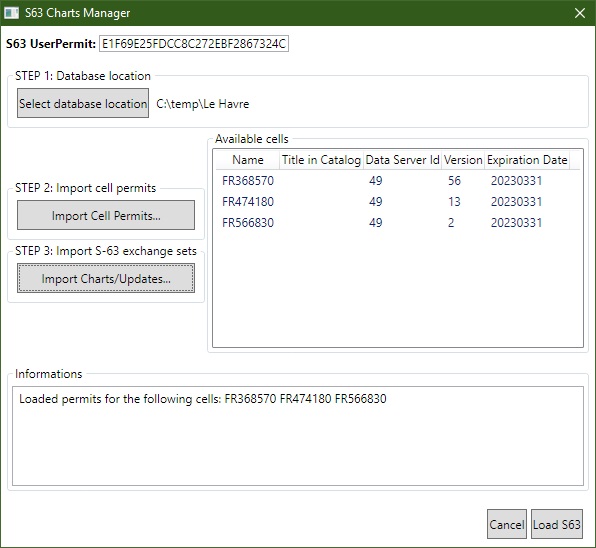596x548 pixels.
Task: Select the FR368570 cell row
Action: point(398,181)
